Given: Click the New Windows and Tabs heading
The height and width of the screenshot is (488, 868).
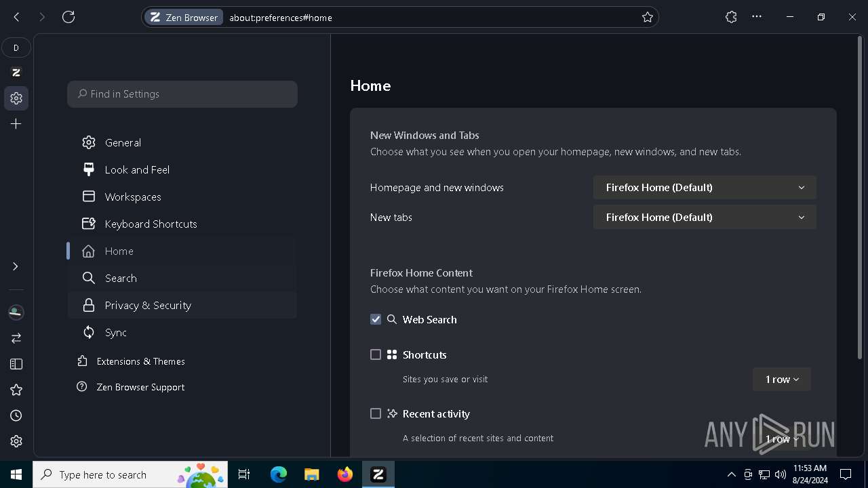Looking at the screenshot, I should click(x=425, y=135).
